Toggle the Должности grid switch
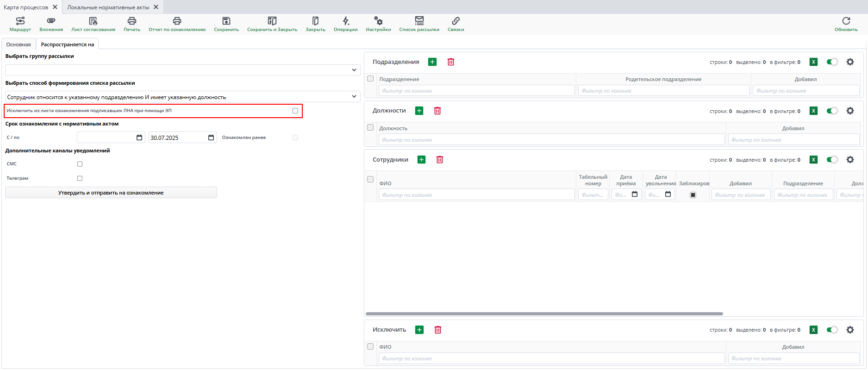Screen dimensions: 868x371 click(x=832, y=111)
